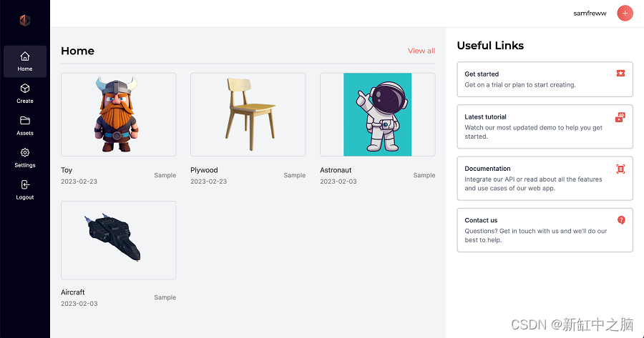Click the app logo in sidebar
Viewport: 644px width, 338px height.
(24, 21)
